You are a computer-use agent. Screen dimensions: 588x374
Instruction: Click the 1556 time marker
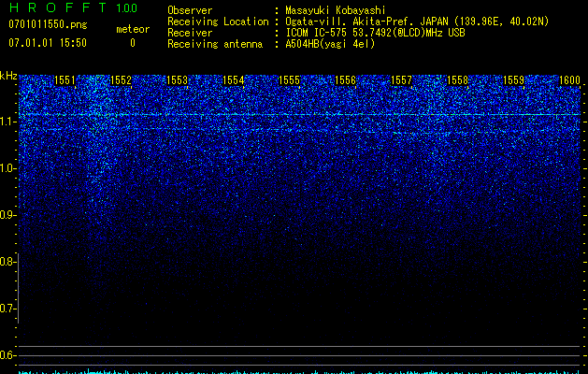[345, 80]
